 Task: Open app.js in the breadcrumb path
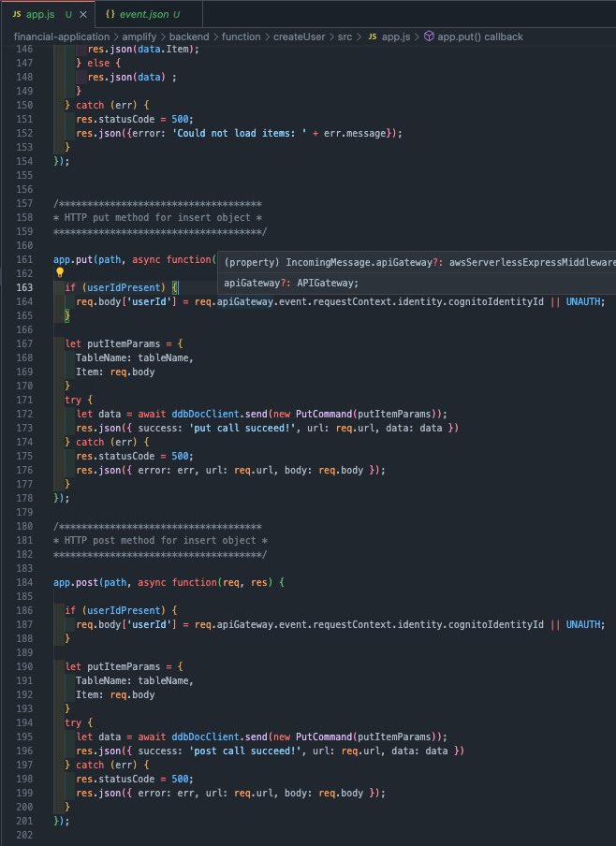(x=396, y=36)
